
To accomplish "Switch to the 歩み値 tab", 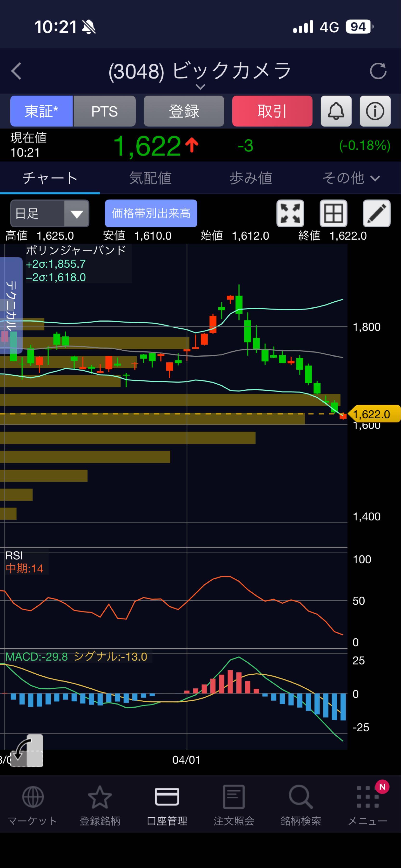I will [251, 178].
